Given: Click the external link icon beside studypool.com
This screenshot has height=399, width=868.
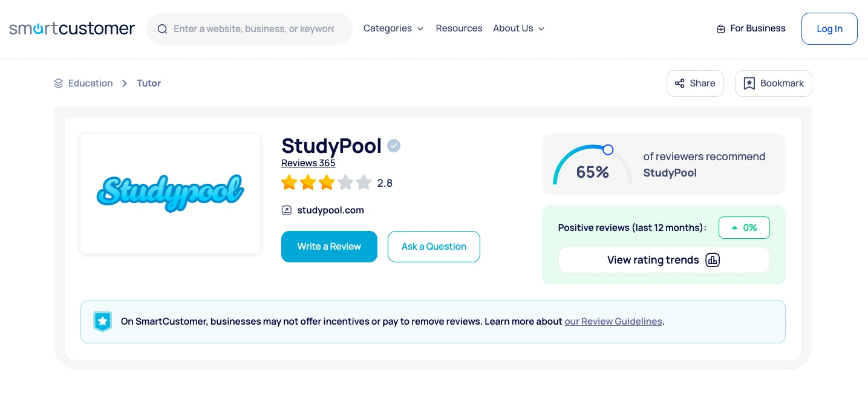Looking at the screenshot, I should pyautogui.click(x=287, y=210).
